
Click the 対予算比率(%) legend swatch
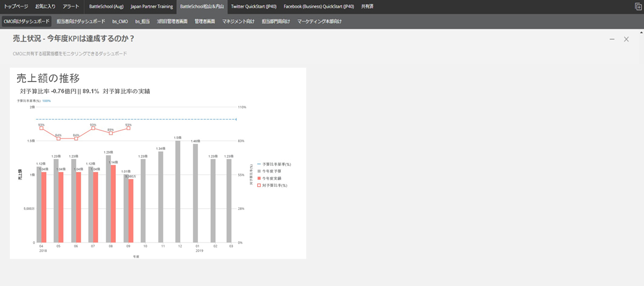point(259,185)
